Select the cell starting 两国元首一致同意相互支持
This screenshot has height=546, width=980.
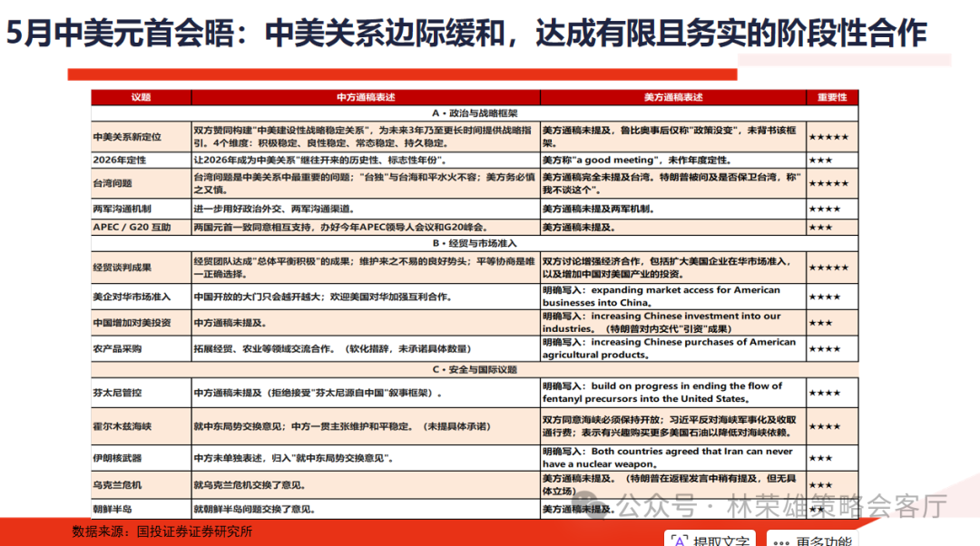click(366, 227)
